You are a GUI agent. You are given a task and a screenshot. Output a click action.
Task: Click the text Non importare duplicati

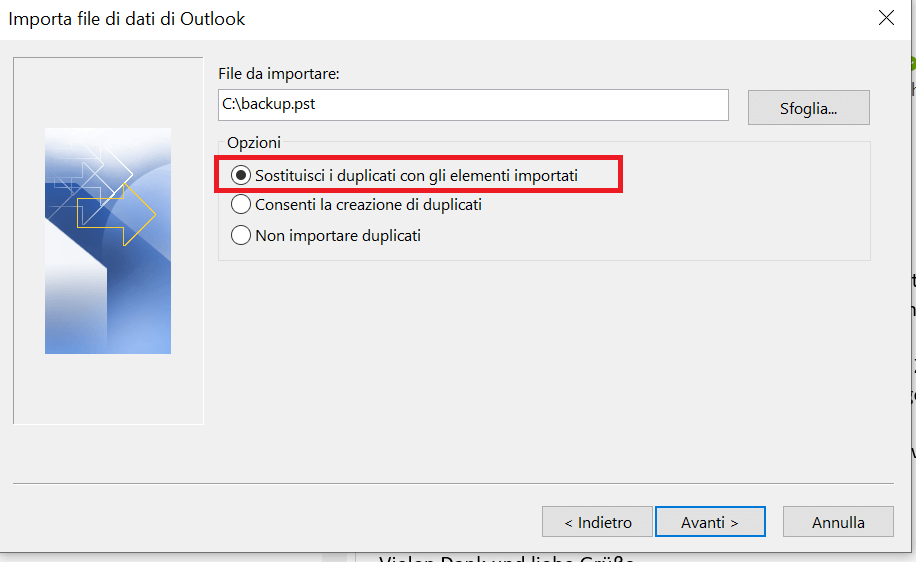(x=338, y=235)
